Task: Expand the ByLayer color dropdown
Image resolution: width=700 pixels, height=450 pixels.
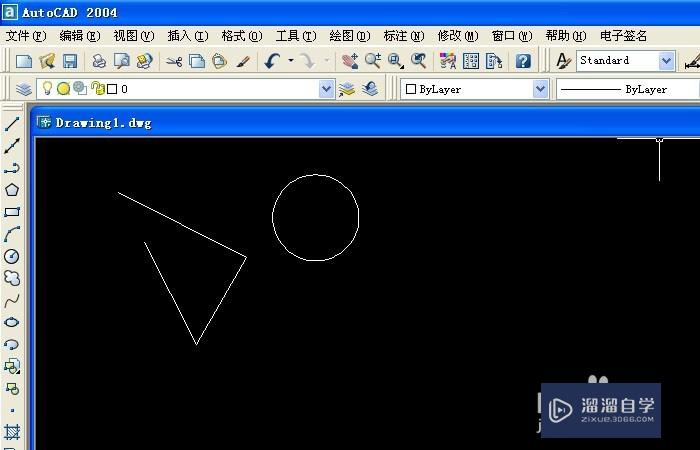Action: pyautogui.click(x=541, y=89)
